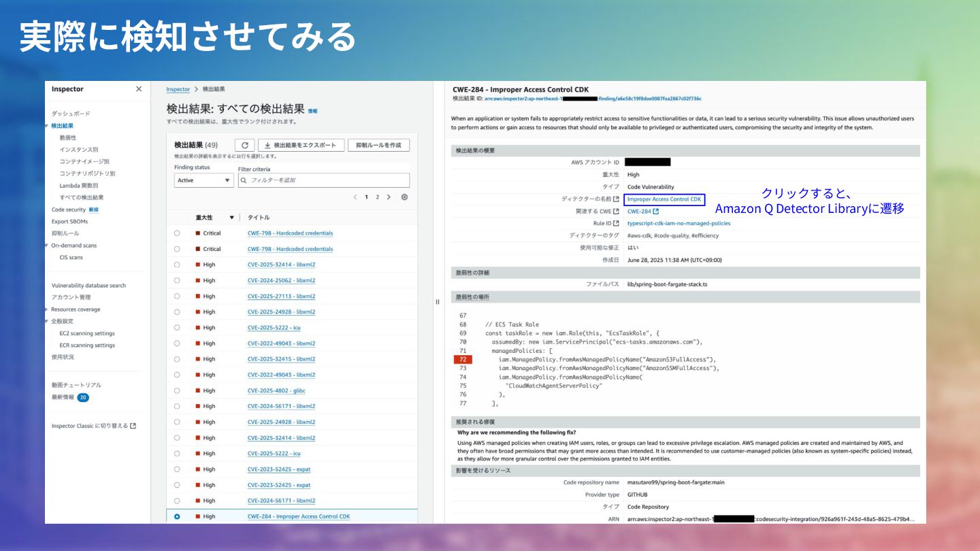Open コンテナリポジトリ別 in the sidebar
The height and width of the screenshot is (551, 980).
(88, 173)
